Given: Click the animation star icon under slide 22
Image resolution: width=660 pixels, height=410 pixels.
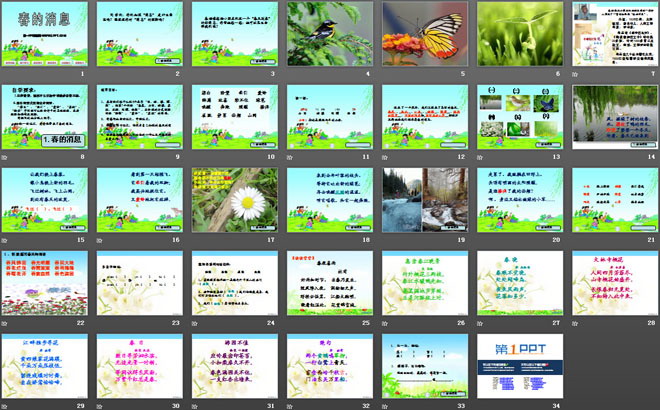Looking at the screenshot, I should [4, 323].
